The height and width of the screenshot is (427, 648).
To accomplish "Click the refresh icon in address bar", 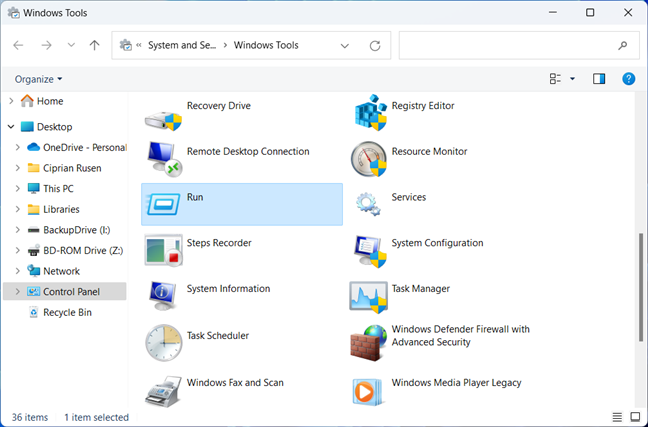I will click(x=375, y=45).
